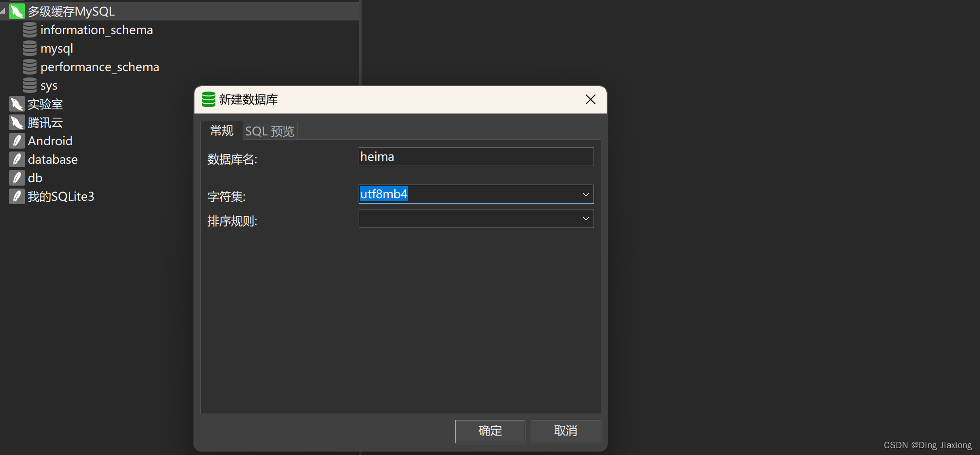Select the db connection entry
Image resolution: width=980 pixels, height=455 pixels.
[x=35, y=178]
